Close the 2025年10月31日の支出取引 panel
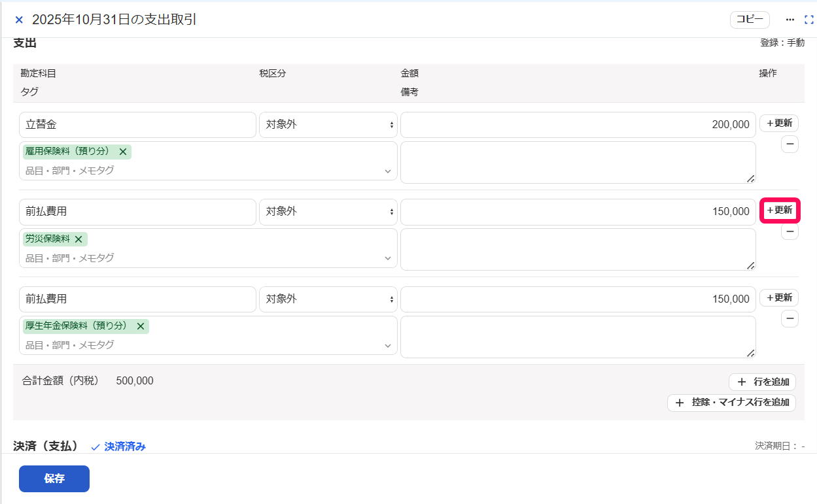This screenshot has width=817, height=504. pos(19,20)
